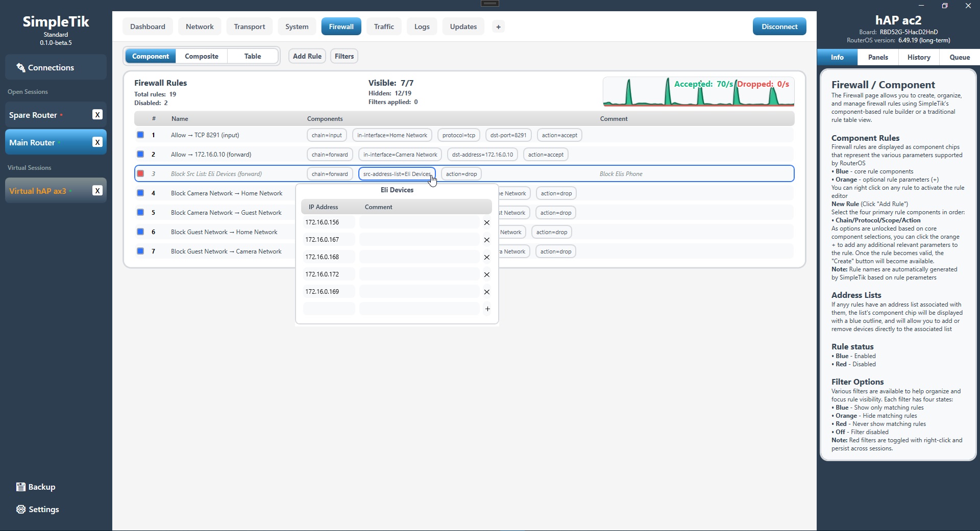Open the Updates tab
Image resolution: width=980 pixels, height=531 pixels.
point(463,27)
